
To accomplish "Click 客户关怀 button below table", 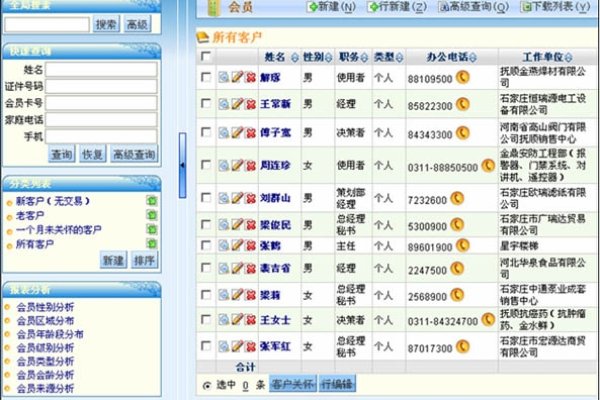I will click(x=293, y=384).
